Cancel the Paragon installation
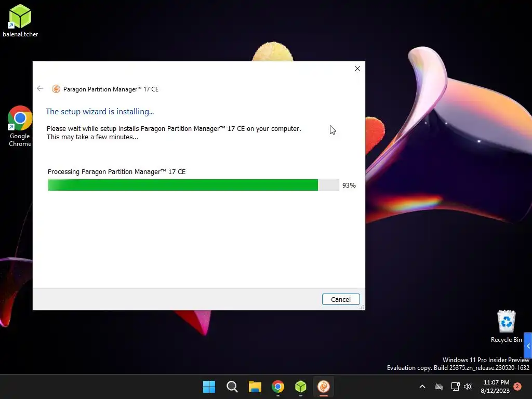Image resolution: width=532 pixels, height=399 pixels. [x=341, y=299]
